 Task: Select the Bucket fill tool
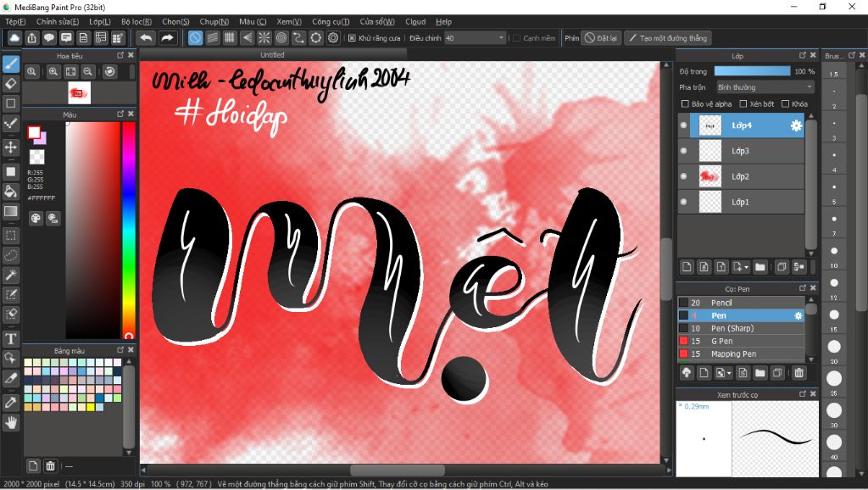pos(10,192)
